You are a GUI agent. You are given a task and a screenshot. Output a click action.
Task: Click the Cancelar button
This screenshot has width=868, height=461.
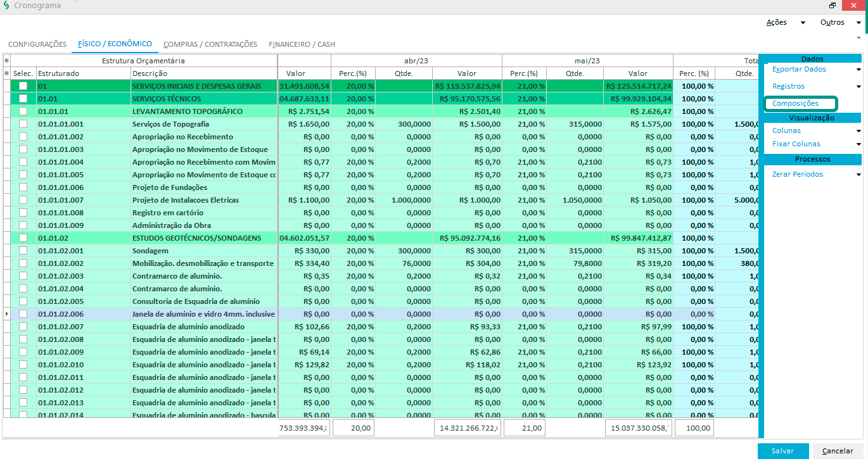point(838,451)
